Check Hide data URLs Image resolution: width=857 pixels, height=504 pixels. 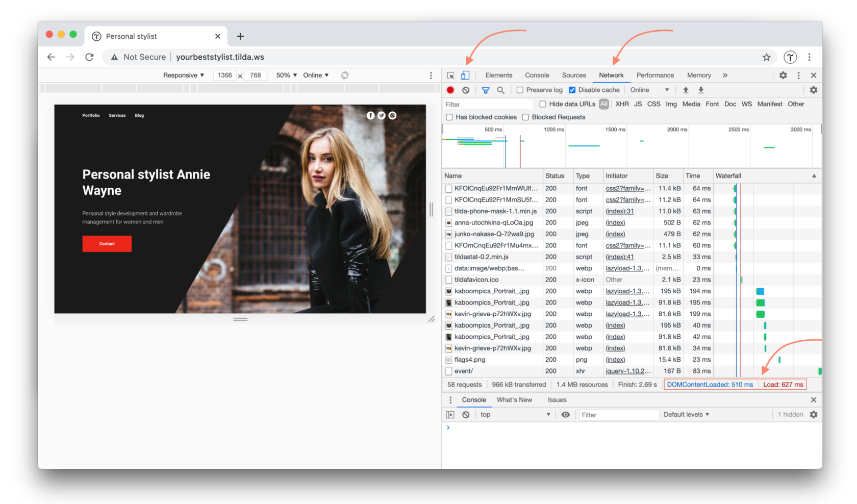pos(542,104)
